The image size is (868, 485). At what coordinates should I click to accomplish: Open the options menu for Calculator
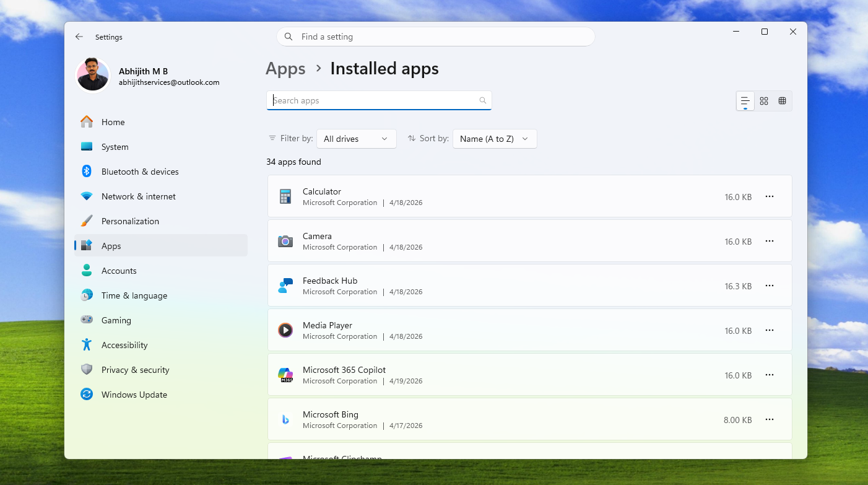pyautogui.click(x=769, y=196)
